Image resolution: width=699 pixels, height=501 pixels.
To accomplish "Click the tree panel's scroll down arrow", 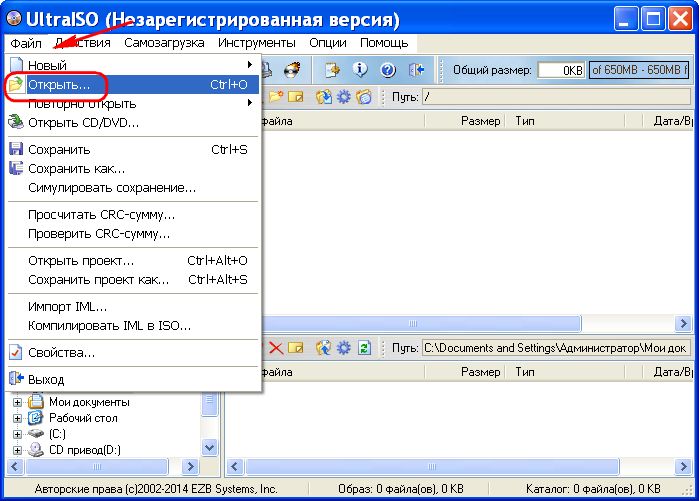I will pyautogui.click(x=210, y=448).
